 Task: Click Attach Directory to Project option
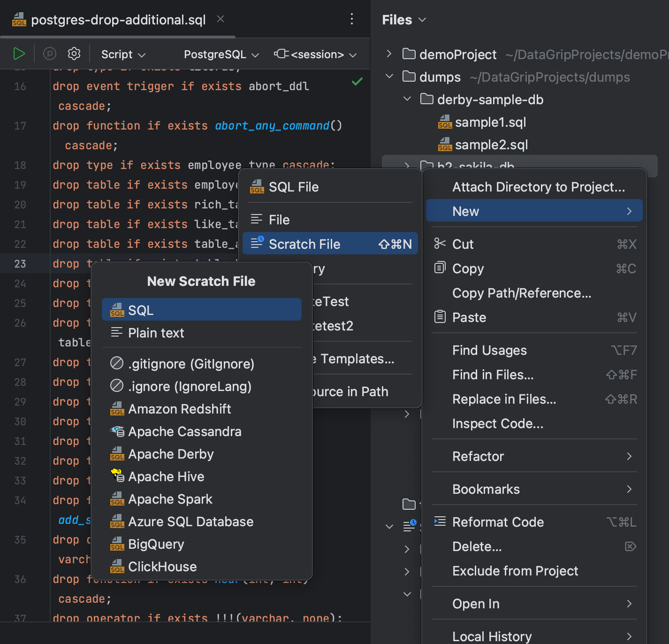538,187
